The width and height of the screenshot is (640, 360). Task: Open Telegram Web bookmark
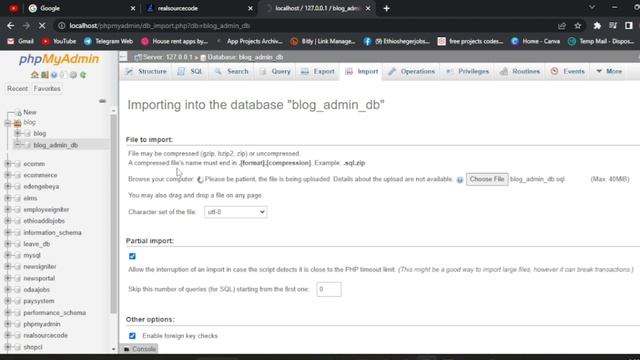109,41
